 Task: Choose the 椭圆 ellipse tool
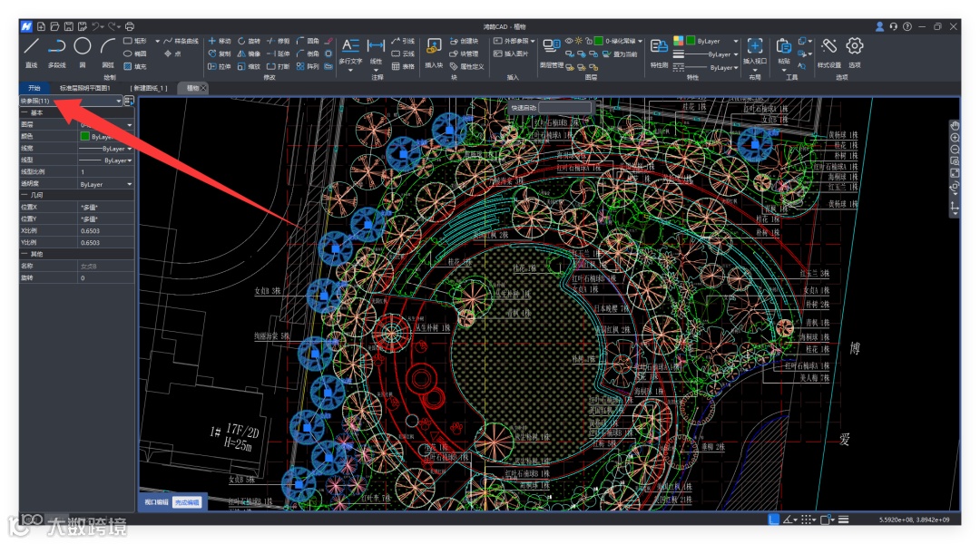135,53
